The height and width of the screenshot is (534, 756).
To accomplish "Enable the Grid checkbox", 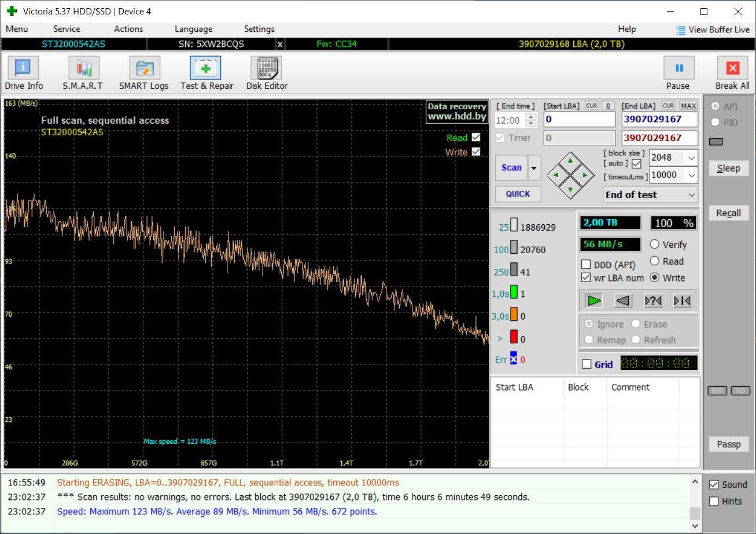I will [587, 365].
